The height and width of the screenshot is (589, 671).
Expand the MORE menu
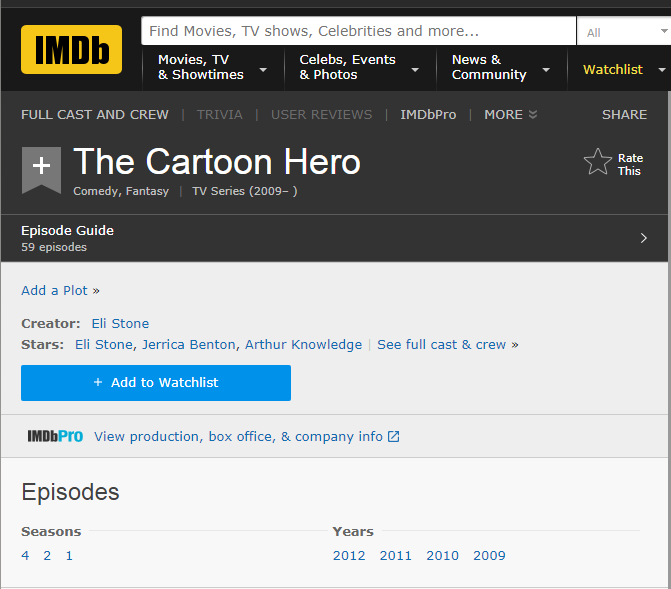click(511, 115)
